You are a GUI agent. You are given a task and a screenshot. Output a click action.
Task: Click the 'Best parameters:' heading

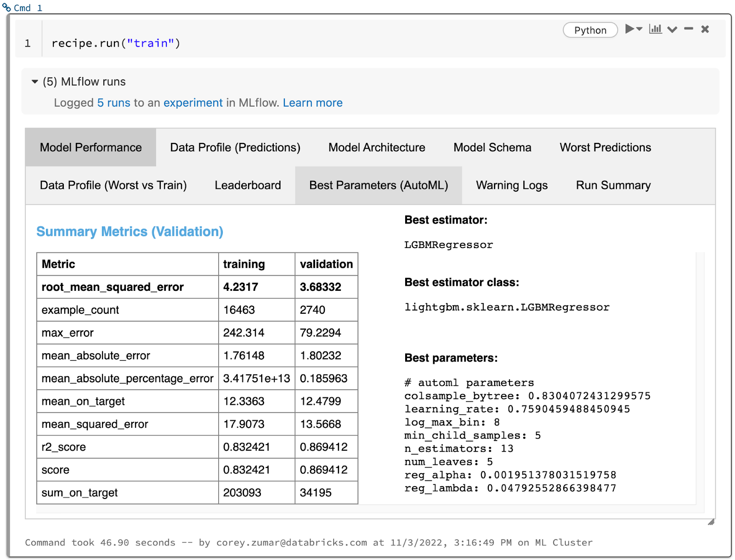point(451,358)
